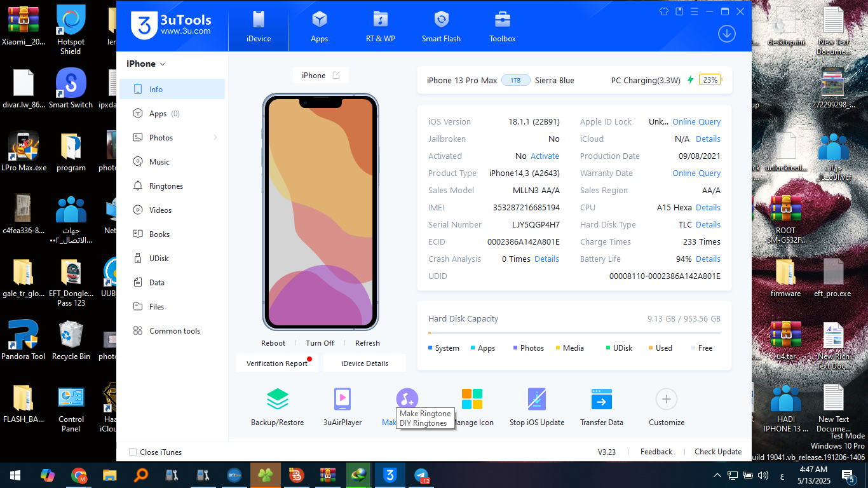Click Turn Off under the phone image
Screen dimensions: 868x488
pyautogui.click(x=320, y=343)
